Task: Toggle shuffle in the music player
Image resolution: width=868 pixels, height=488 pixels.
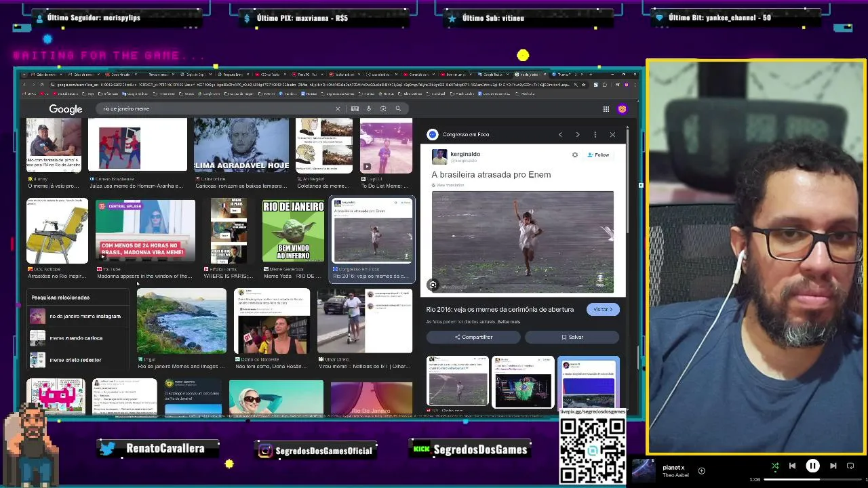Action: (775, 466)
